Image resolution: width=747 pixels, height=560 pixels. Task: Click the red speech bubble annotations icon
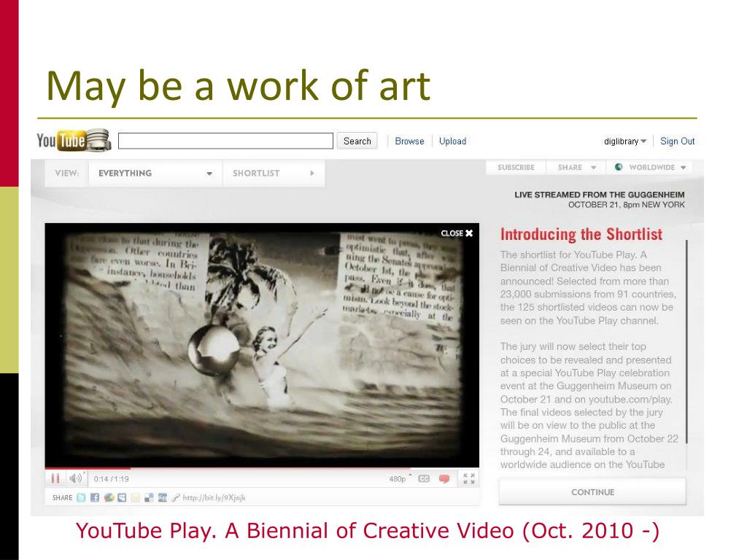coord(444,478)
